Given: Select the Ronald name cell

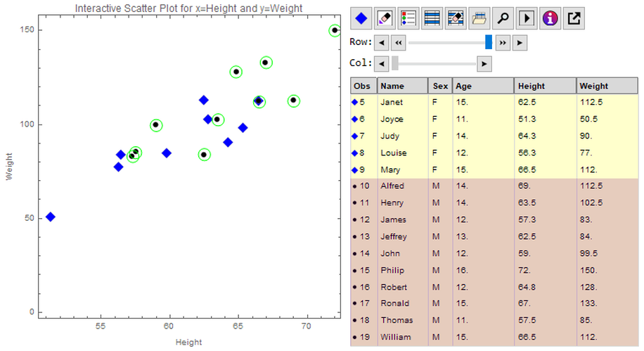Looking at the screenshot, I should 403,303.
